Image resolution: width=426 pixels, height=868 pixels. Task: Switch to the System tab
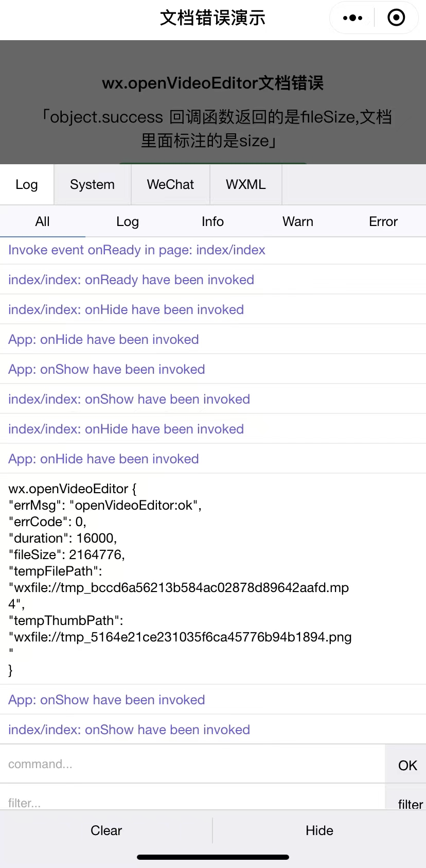[x=93, y=184]
